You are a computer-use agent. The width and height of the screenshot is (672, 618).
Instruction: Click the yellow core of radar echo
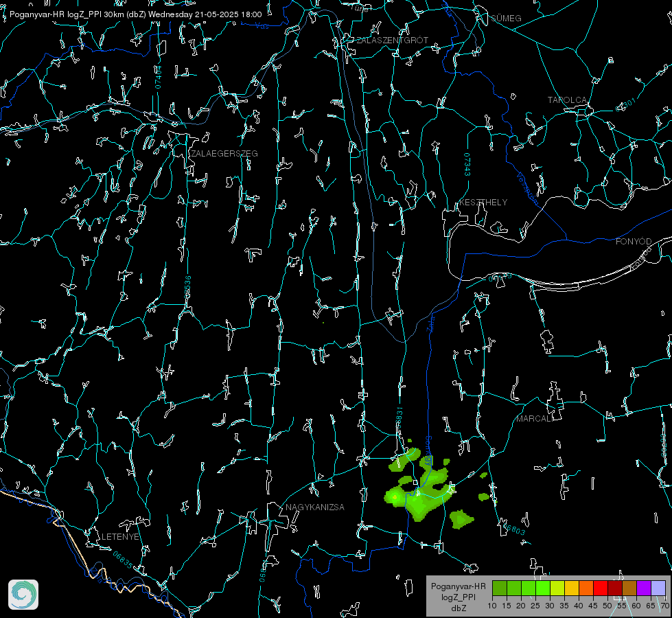(x=395, y=497)
